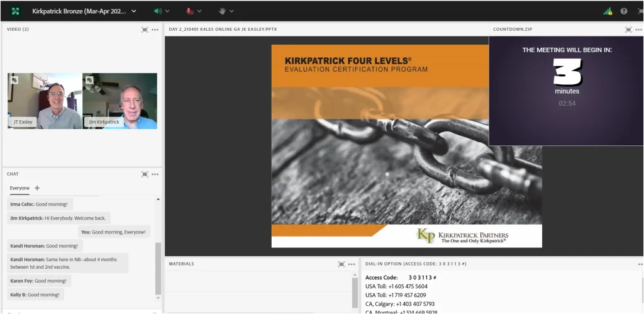Viewport: 644px width, 314px height.
Task: Click the USA Toll +1 719 457 6209 number
Action: click(x=396, y=295)
